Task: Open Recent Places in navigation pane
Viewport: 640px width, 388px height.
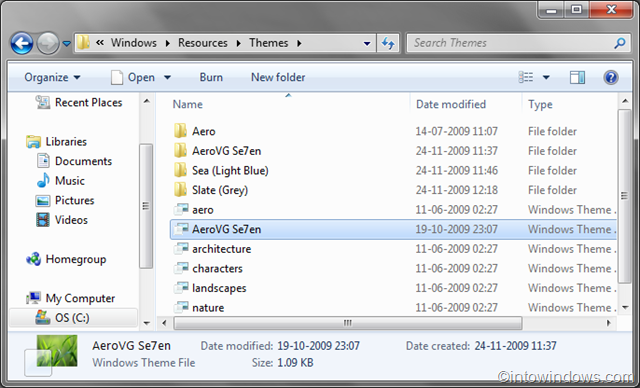Action: 79,102
